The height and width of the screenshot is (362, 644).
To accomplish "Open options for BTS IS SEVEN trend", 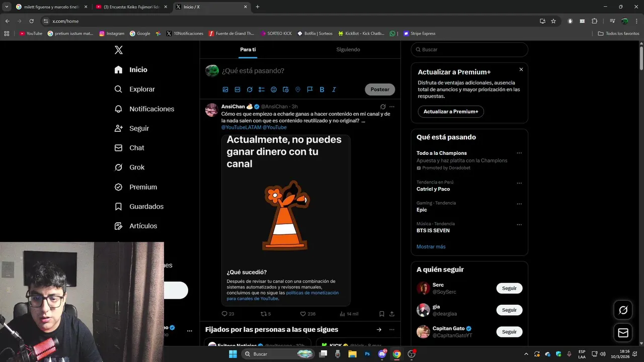I will pos(519,225).
